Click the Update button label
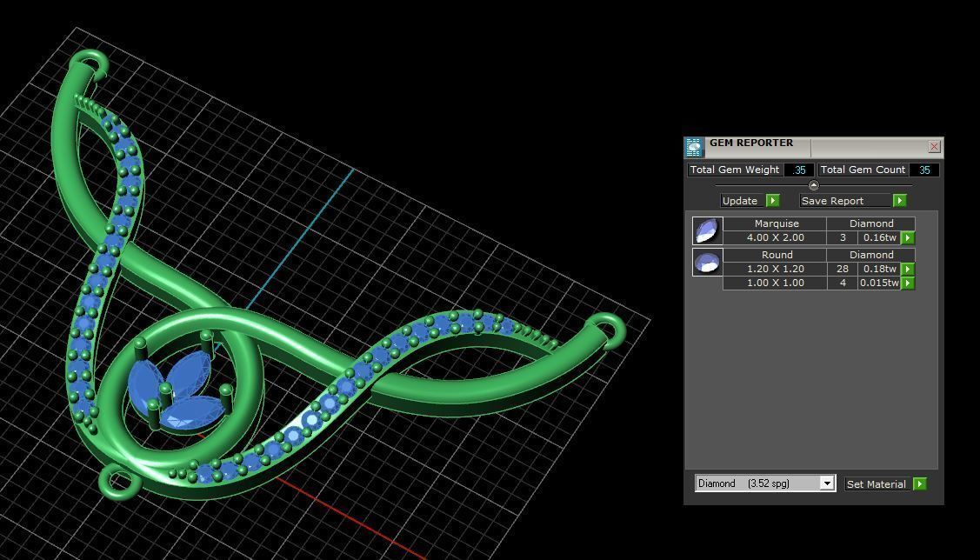 click(x=740, y=201)
